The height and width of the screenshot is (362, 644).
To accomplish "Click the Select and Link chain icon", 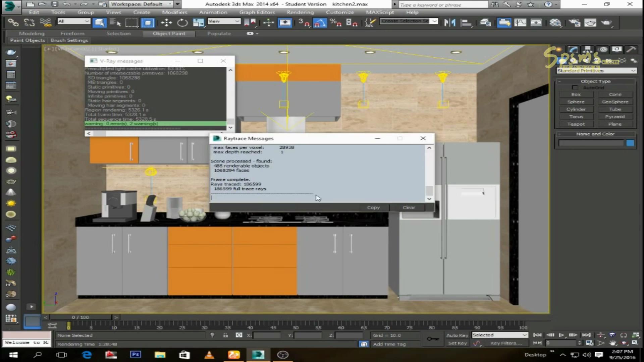I will pos(13,22).
